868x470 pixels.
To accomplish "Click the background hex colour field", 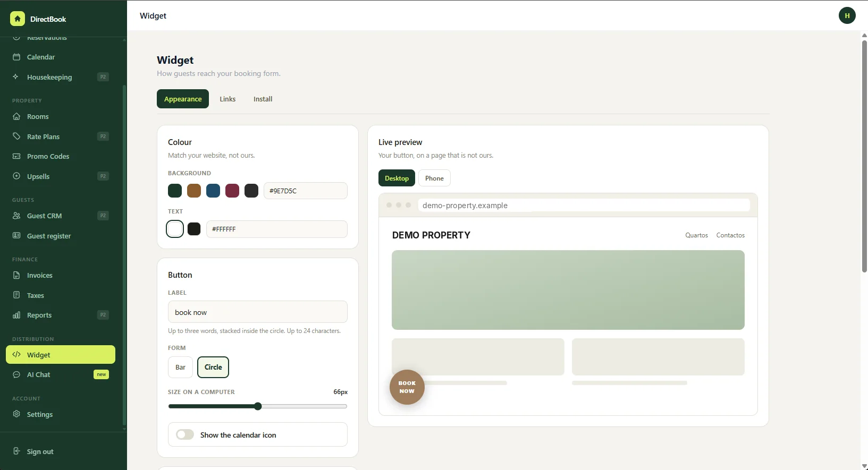I will coord(306,191).
